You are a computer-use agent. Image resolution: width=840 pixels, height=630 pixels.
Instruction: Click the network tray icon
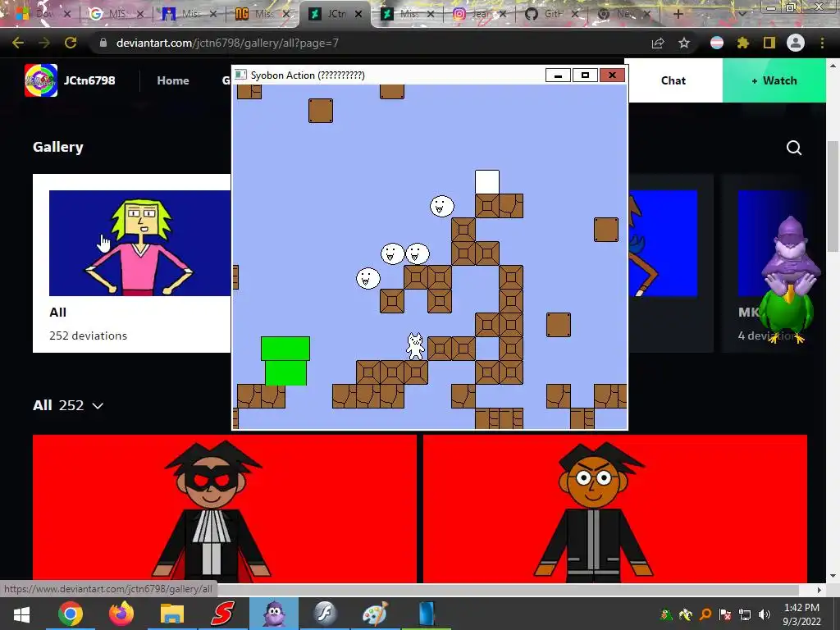(745, 614)
